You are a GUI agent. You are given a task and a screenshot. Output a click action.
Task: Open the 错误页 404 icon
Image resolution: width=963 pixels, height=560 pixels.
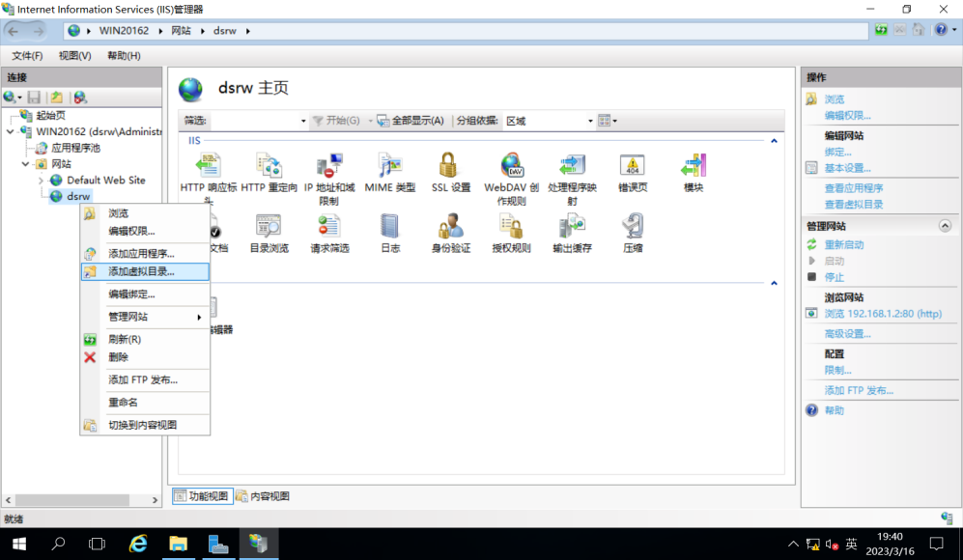(x=633, y=166)
